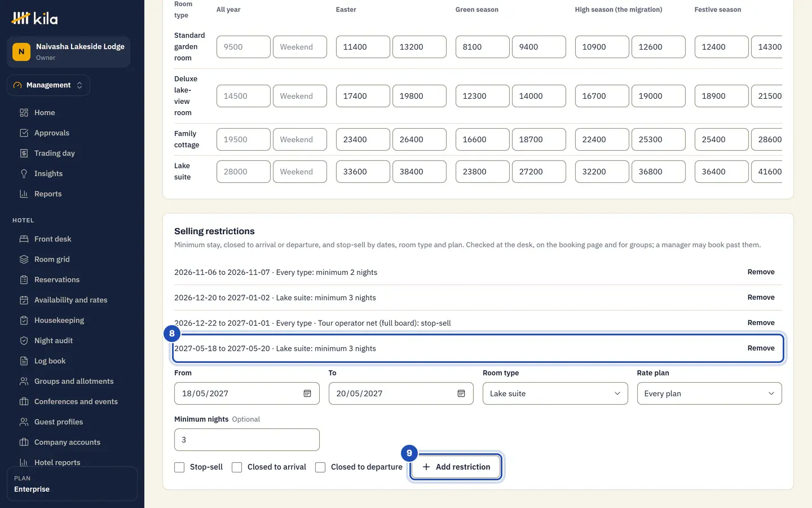The width and height of the screenshot is (812, 508).
Task: Open the Rate plan dropdown showing Every plan
Action: click(709, 393)
